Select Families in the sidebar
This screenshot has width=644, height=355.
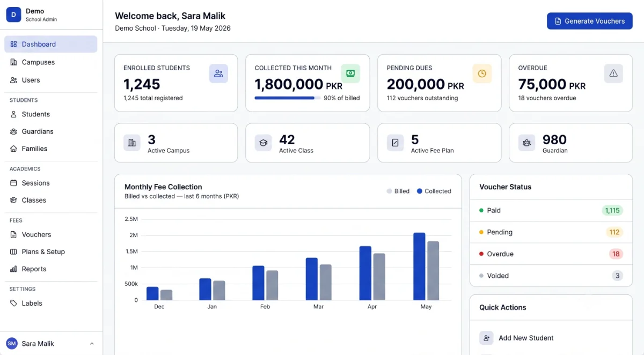pyautogui.click(x=51, y=149)
